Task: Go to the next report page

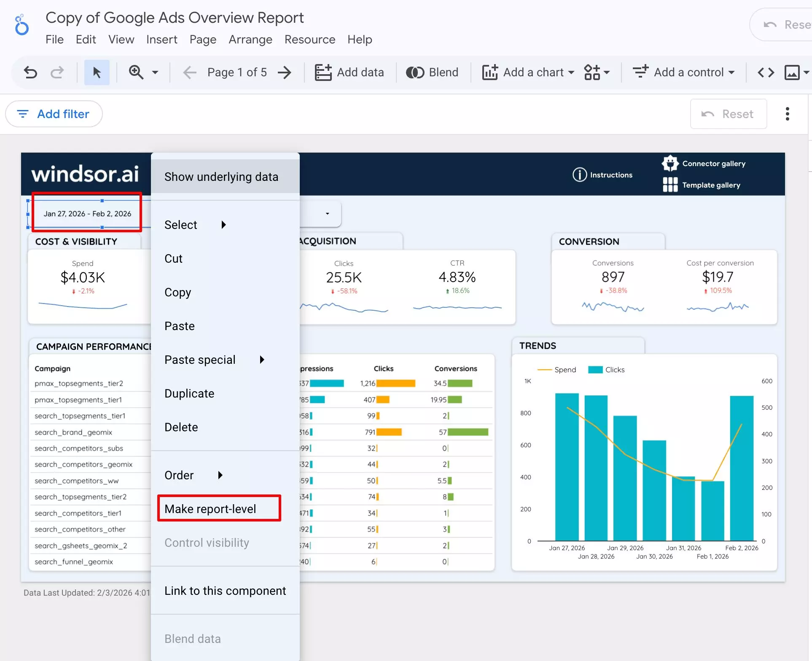Action: [285, 72]
